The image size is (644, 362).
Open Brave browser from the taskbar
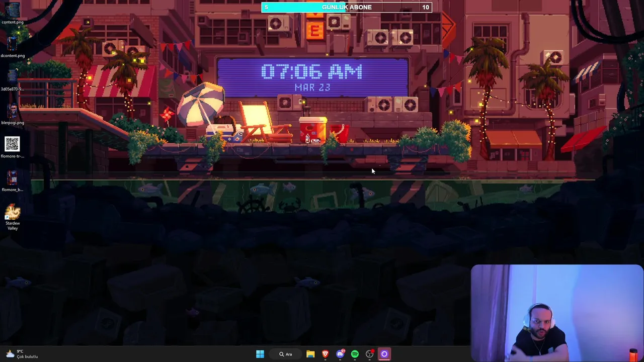coord(325,354)
